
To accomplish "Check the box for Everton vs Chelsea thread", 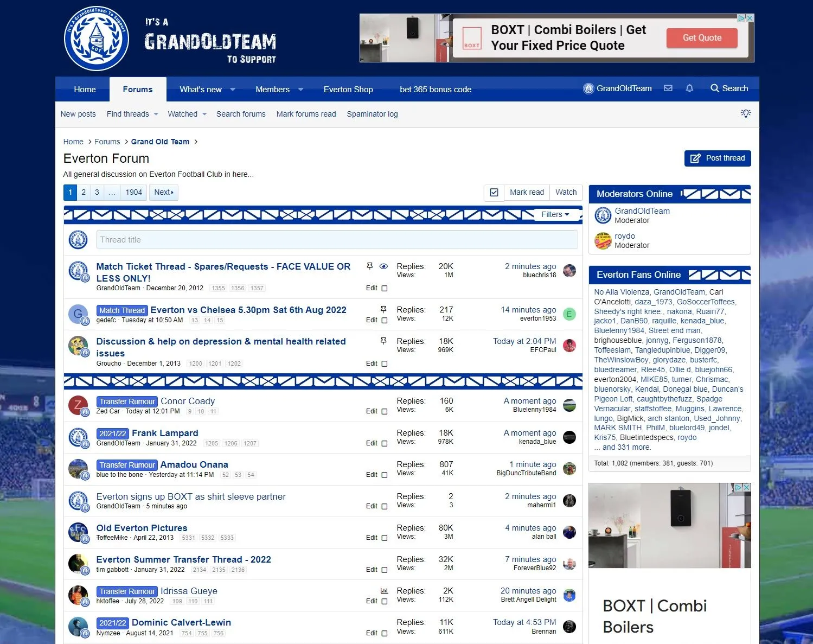I will [385, 320].
